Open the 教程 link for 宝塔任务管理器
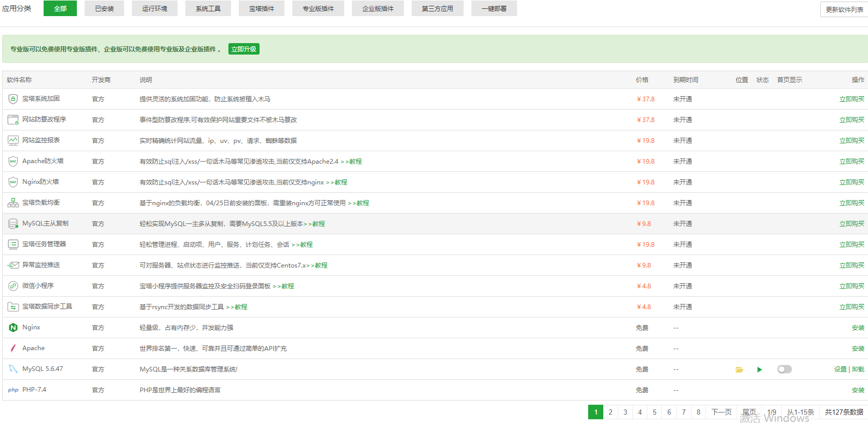Screen dimensions: 868x425 pyautogui.click(x=306, y=245)
